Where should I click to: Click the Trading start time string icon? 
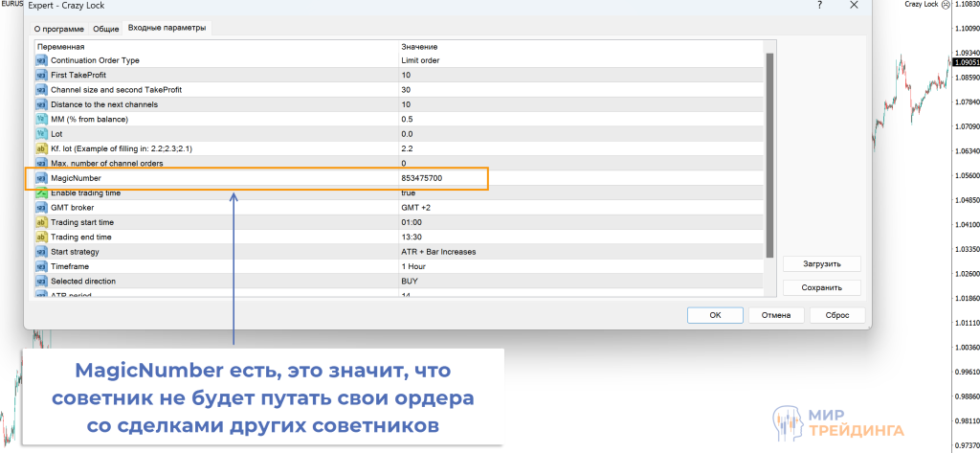tap(41, 222)
